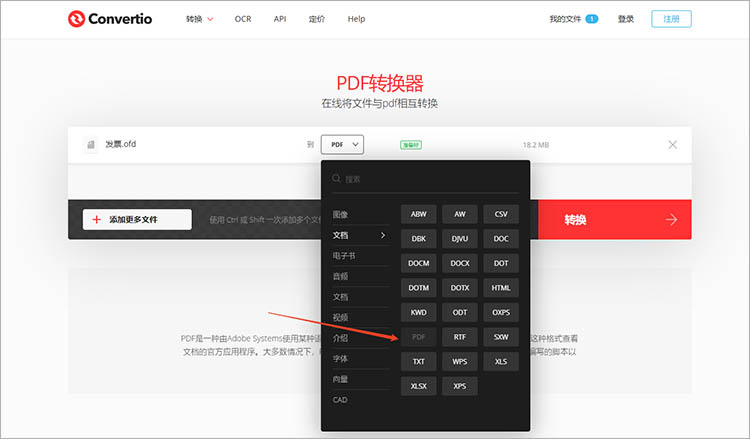Remove the 发票.ofd file with X
This screenshot has height=439, width=750.
pos(673,144)
